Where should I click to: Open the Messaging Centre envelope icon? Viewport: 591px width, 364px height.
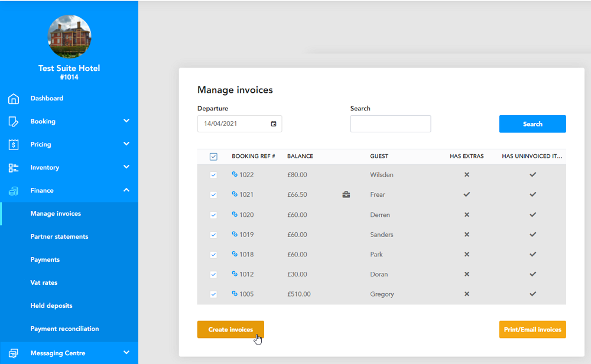(13, 353)
